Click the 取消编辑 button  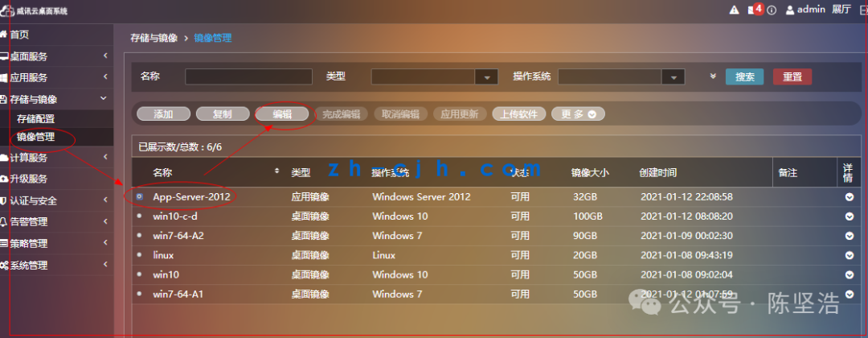pyautogui.click(x=401, y=114)
